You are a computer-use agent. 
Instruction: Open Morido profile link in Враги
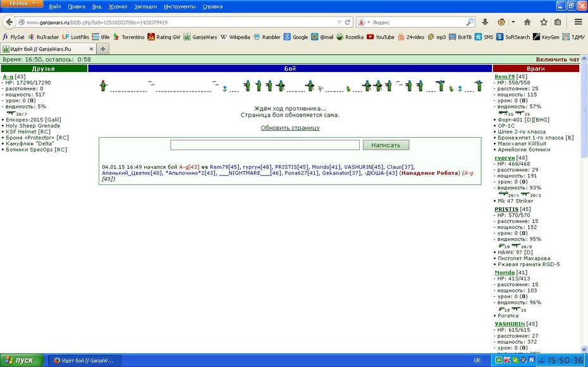[x=505, y=273]
